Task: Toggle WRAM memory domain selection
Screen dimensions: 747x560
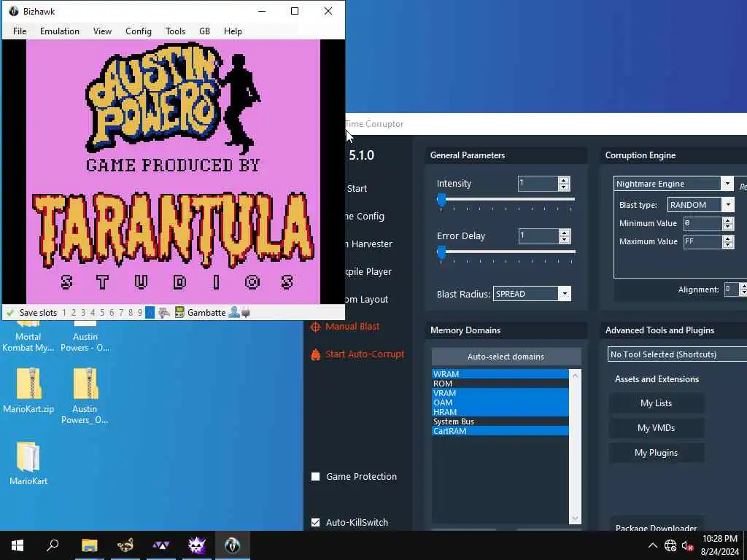Action: [500, 374]
